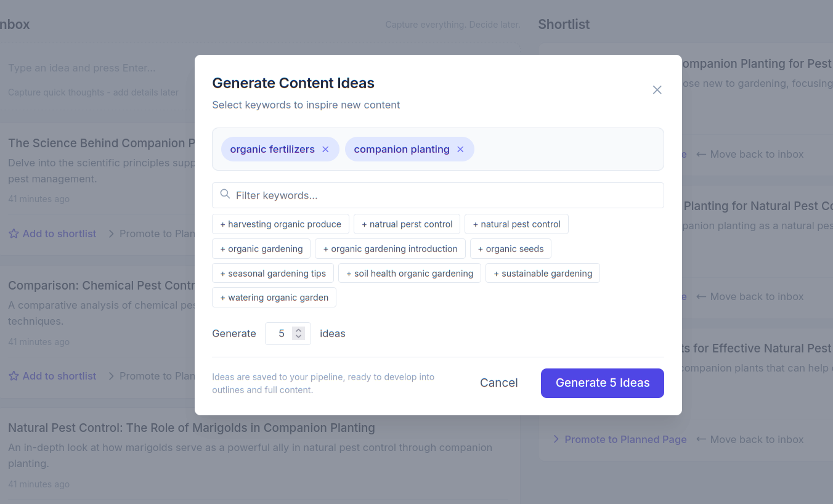Click the magnifier icon in the filter field
The image size is (833, 504).
[x=225, y=195]
